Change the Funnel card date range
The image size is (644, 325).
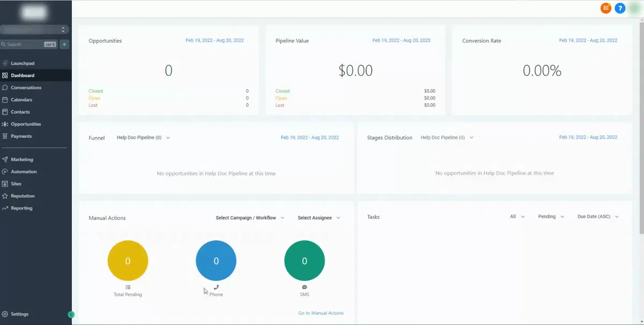[310, 137]
